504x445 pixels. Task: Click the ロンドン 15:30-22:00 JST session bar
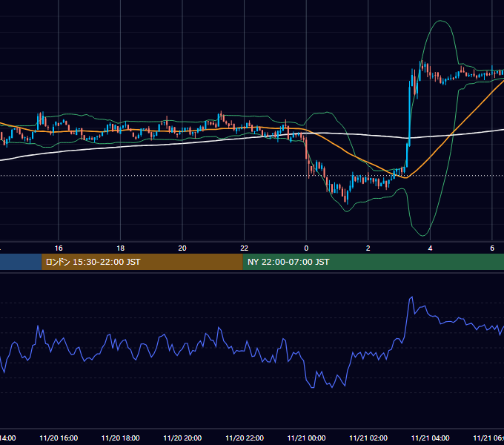(142, 262)
